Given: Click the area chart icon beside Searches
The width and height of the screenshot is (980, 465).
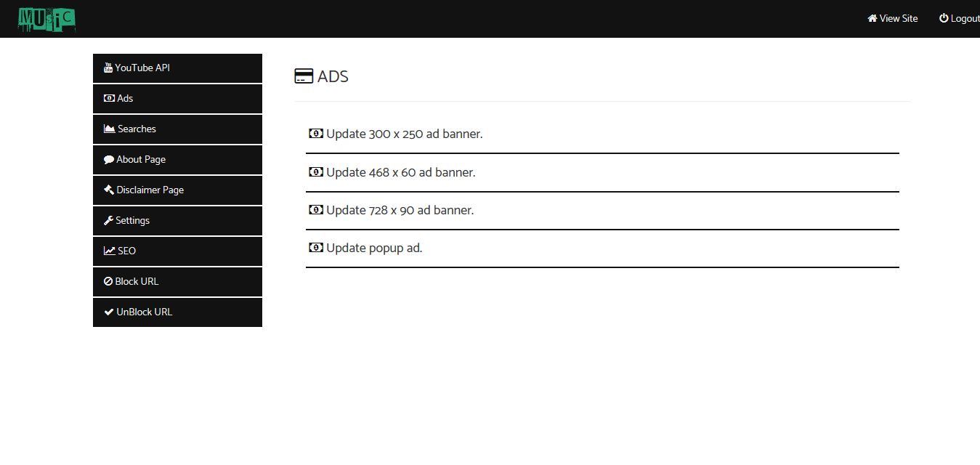Looking at the screenshot, I should 110,129.
